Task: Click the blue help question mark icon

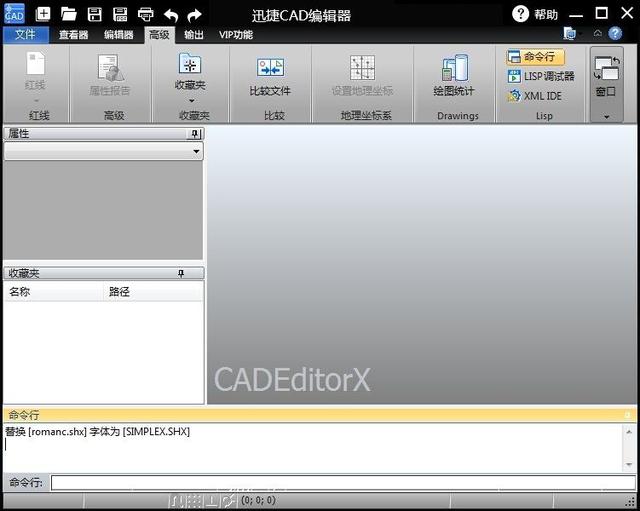Action: [x=615, y=33]
